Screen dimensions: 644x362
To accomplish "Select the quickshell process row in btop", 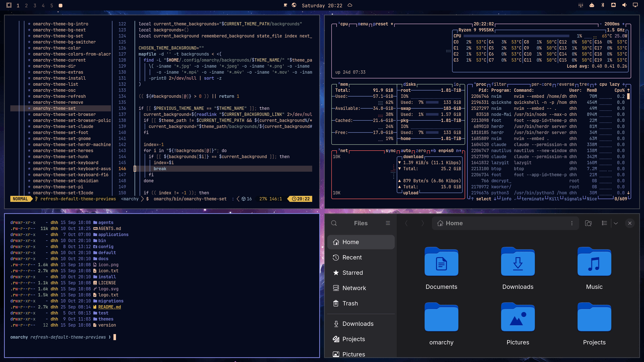I will [x=548, y=102].
